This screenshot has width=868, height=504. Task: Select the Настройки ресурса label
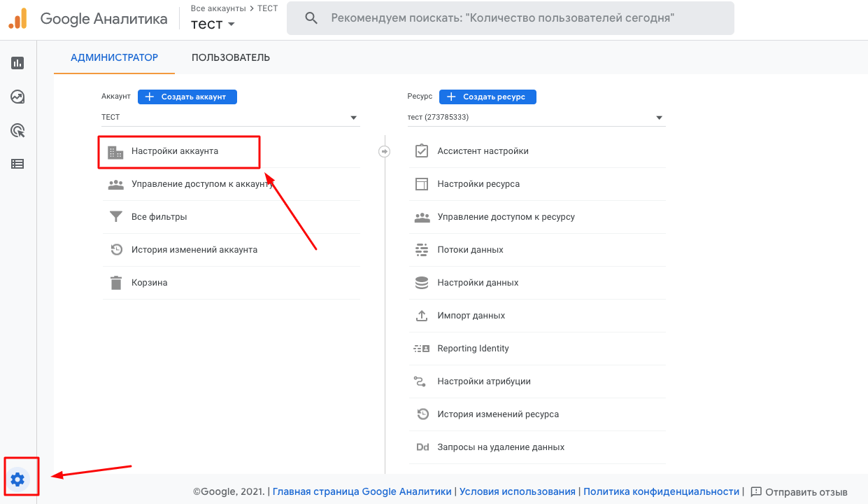478,184
